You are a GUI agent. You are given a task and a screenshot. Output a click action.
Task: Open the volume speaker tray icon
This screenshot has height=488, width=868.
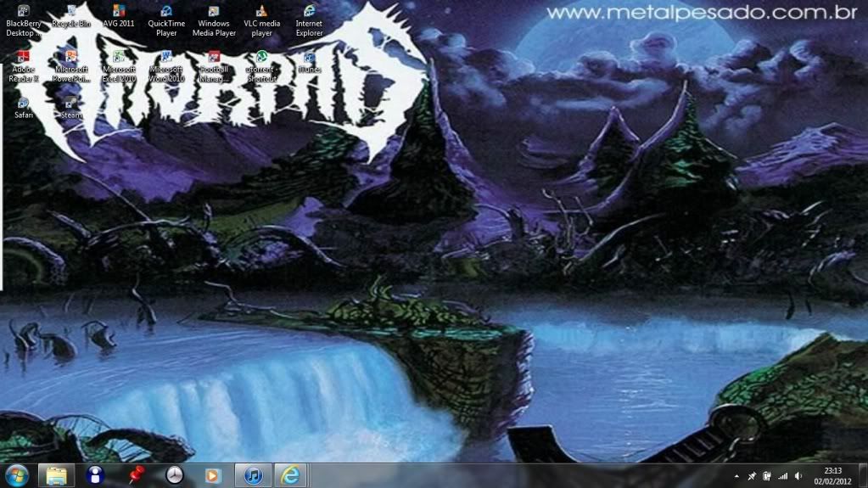tap(798, 476)
